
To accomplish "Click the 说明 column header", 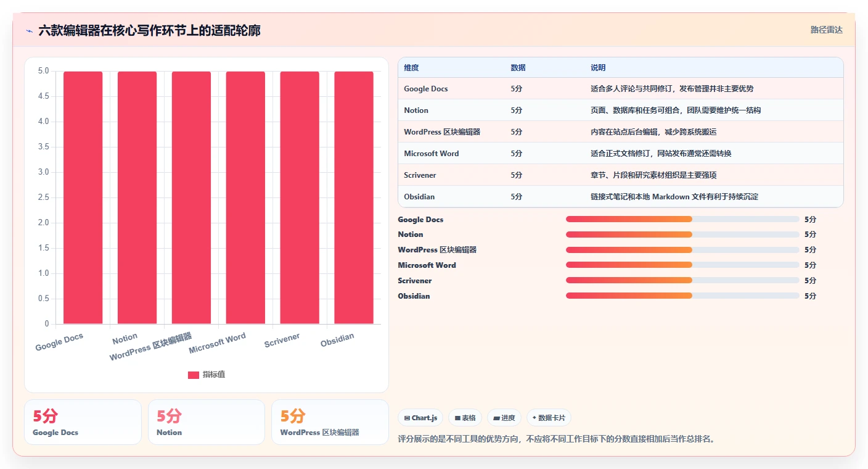I will coord(598,68).
